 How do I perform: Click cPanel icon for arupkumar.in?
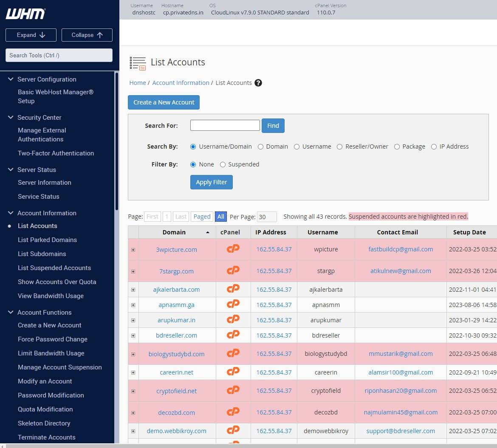(x=233, y=320)
